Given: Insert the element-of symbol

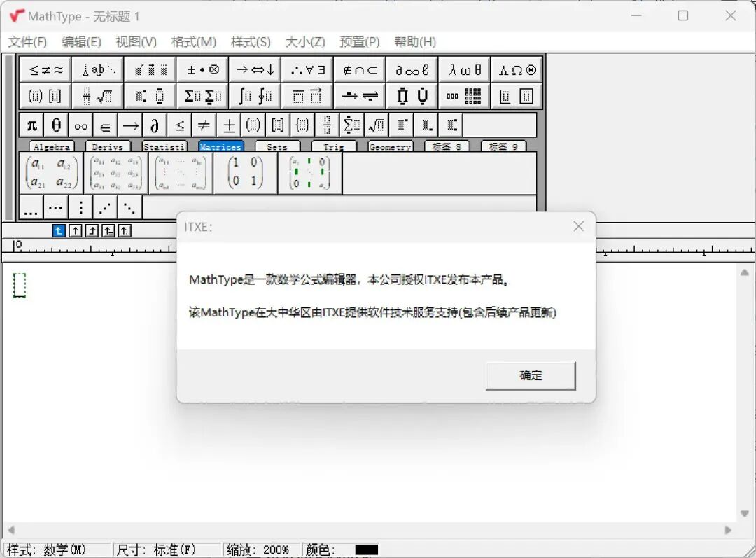Looking at the screenshot, I should 106,126.
